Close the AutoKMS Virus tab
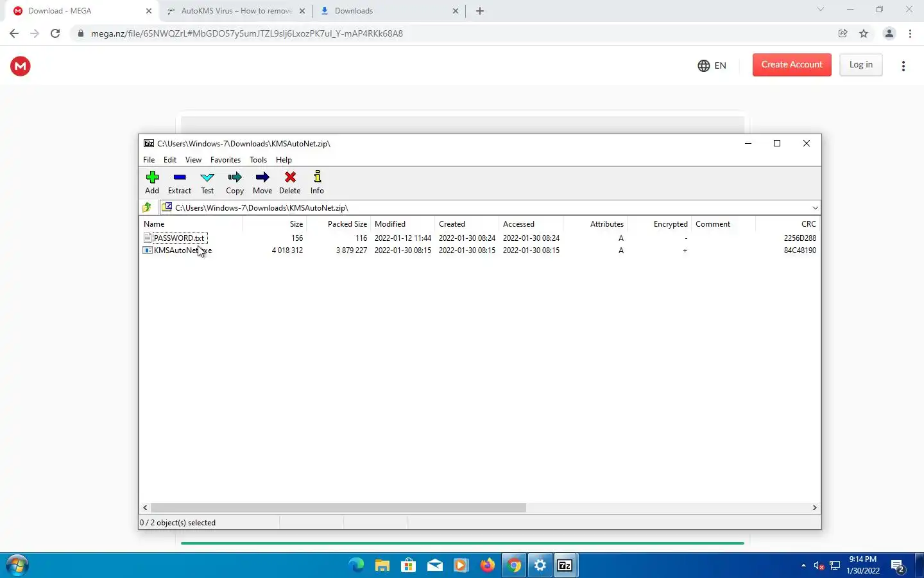The height and width of the screenshot is (578, 924). 302,11
